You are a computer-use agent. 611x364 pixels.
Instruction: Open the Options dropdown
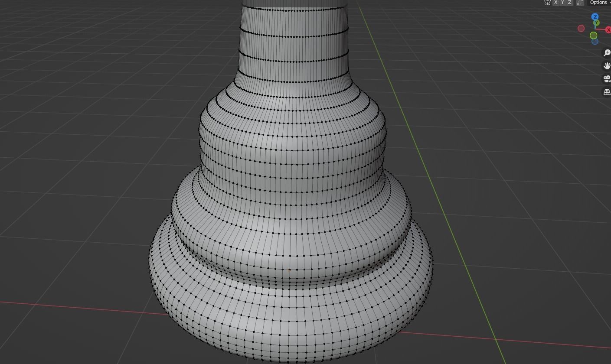[x=600, y=2]
